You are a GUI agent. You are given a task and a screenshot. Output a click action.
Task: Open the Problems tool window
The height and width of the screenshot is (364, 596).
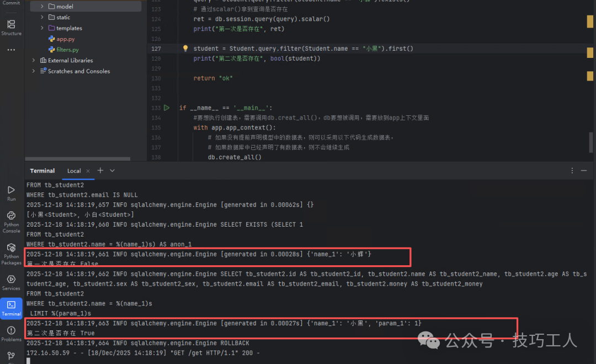click(11, 334)
